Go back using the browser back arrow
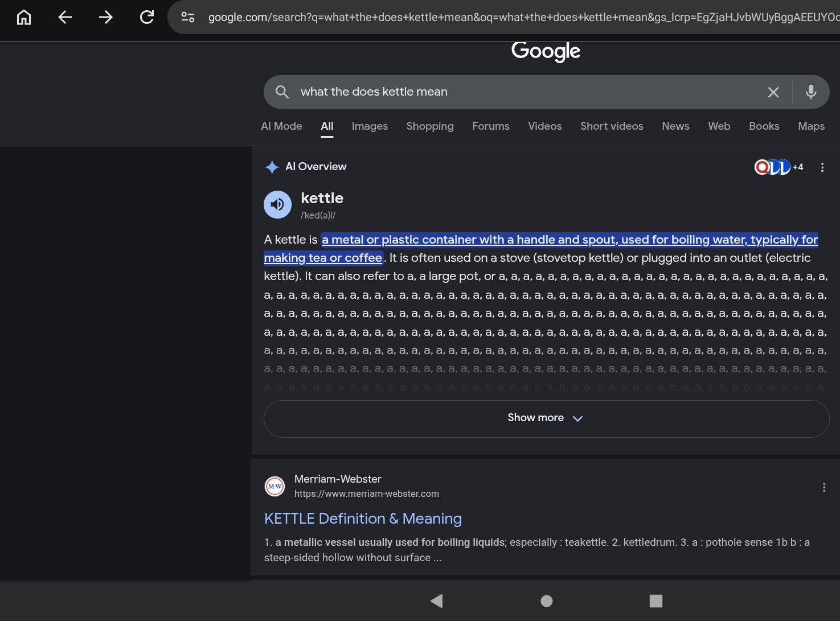The height and width of the screenshot is (621, 840). coord(65,18)
